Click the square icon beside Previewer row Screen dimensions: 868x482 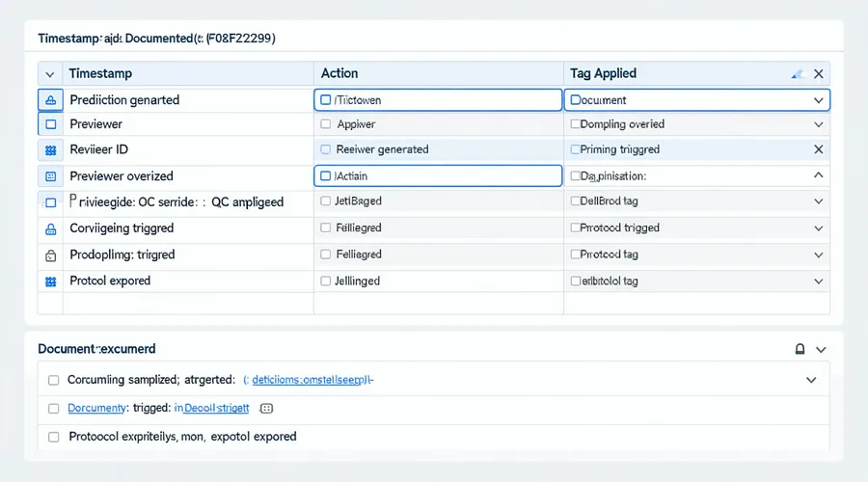(50, 124)
